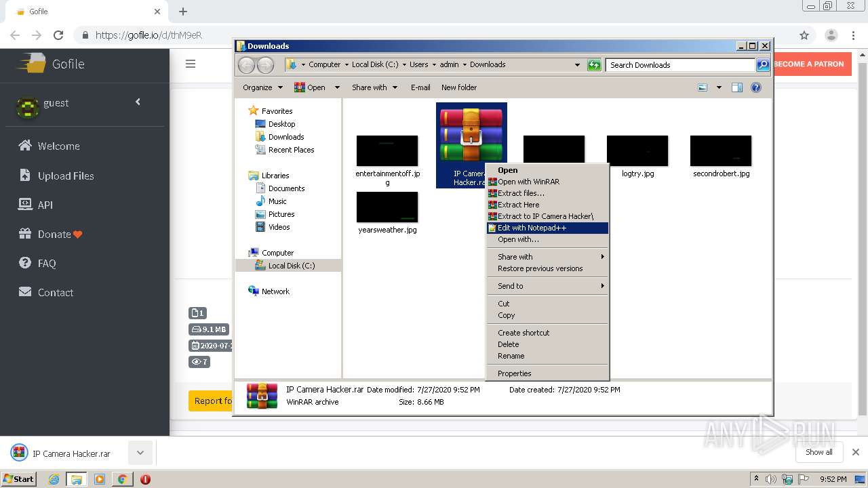
Task: Open Properties from context menu
Action: (547, 373)
